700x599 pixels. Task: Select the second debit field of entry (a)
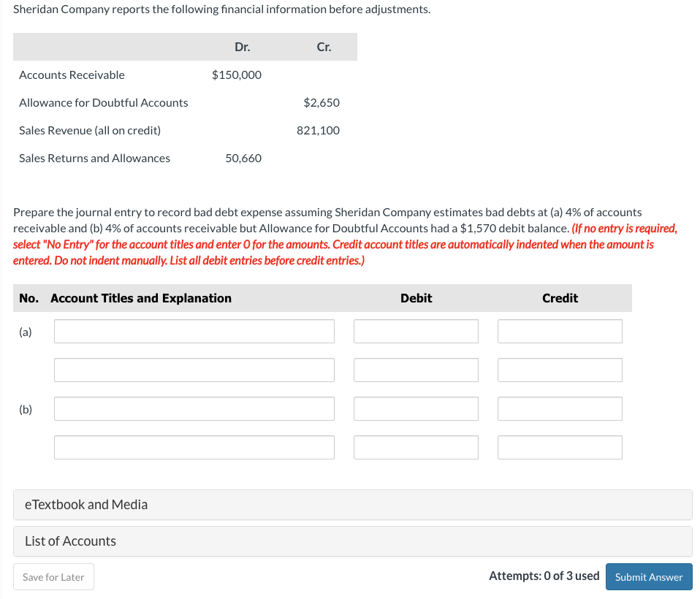(416, 370)
